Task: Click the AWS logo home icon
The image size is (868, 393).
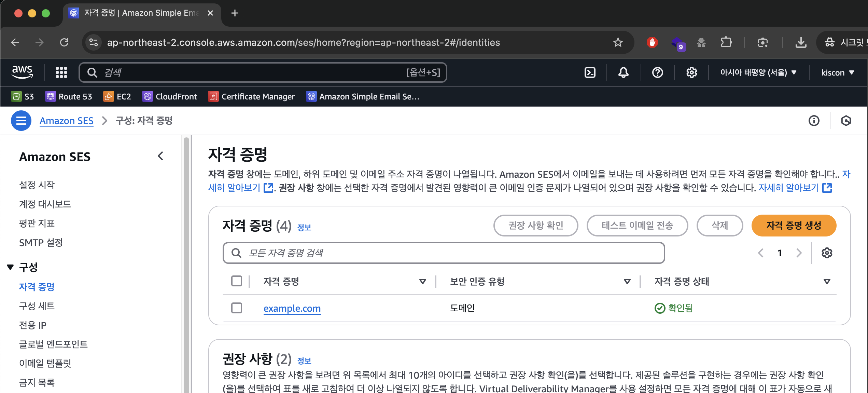Action: [22, 72]
